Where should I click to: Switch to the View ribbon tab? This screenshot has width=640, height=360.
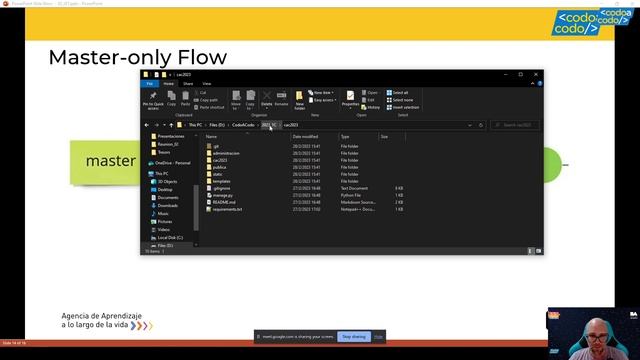coord(207,84)
